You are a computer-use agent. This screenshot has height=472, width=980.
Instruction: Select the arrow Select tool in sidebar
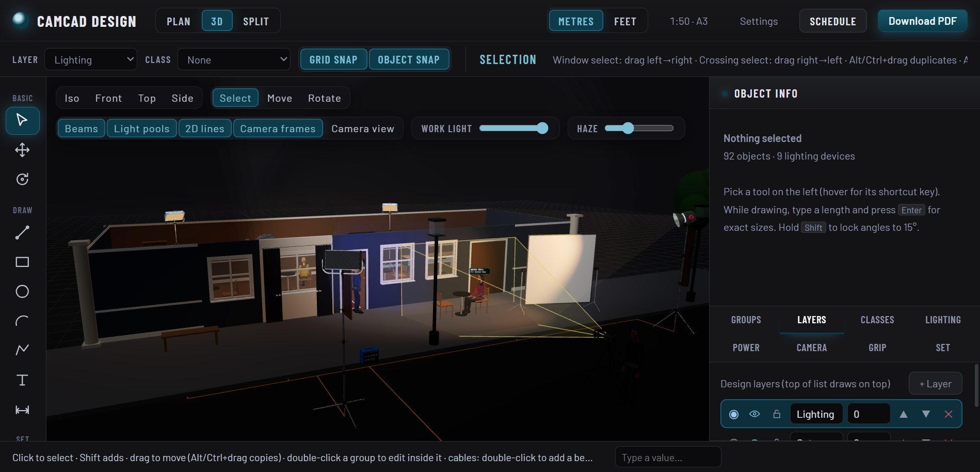coord(22,120)
